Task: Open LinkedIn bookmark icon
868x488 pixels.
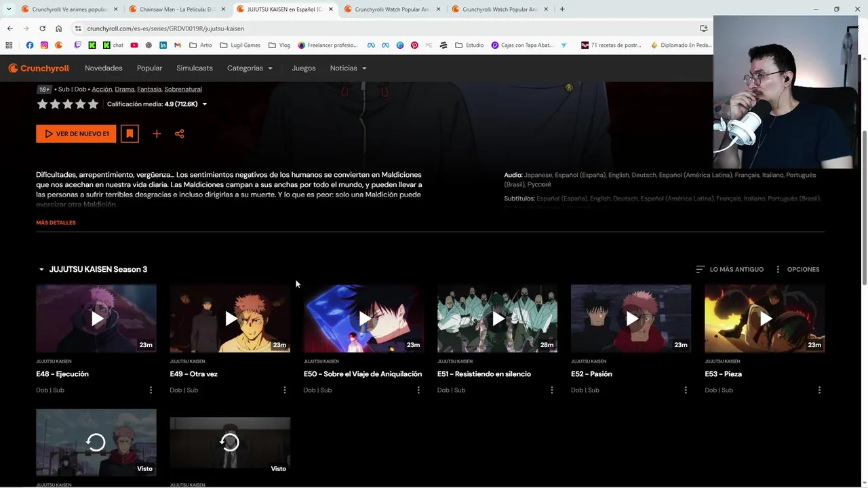Action: (x=163, y=45)
